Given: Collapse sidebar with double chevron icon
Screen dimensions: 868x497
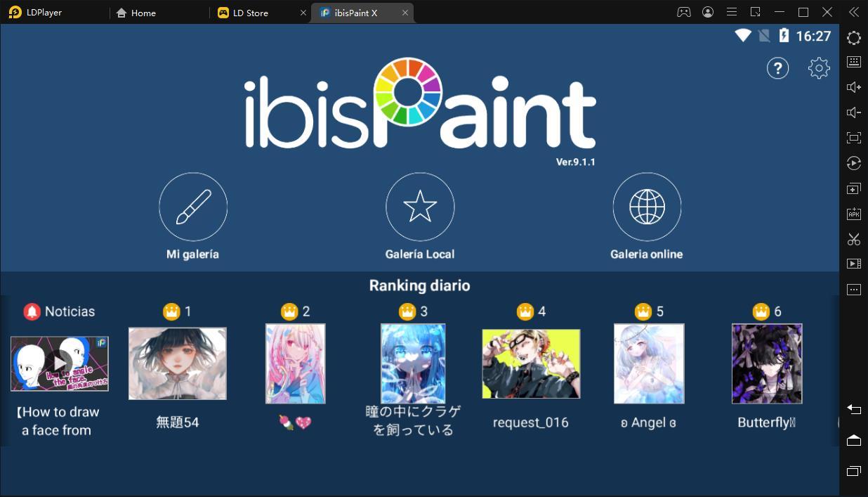Looking at the screenshot, I should pos(854,12).
